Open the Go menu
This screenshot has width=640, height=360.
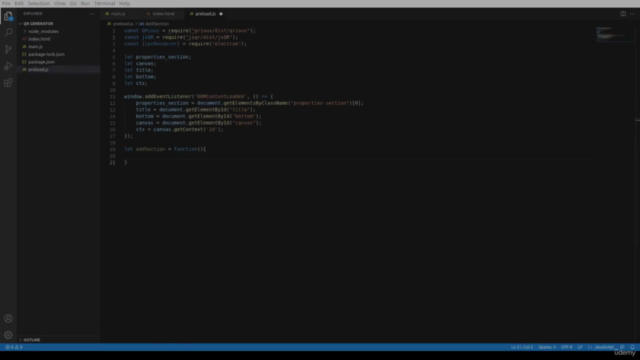tap(73, 3)
